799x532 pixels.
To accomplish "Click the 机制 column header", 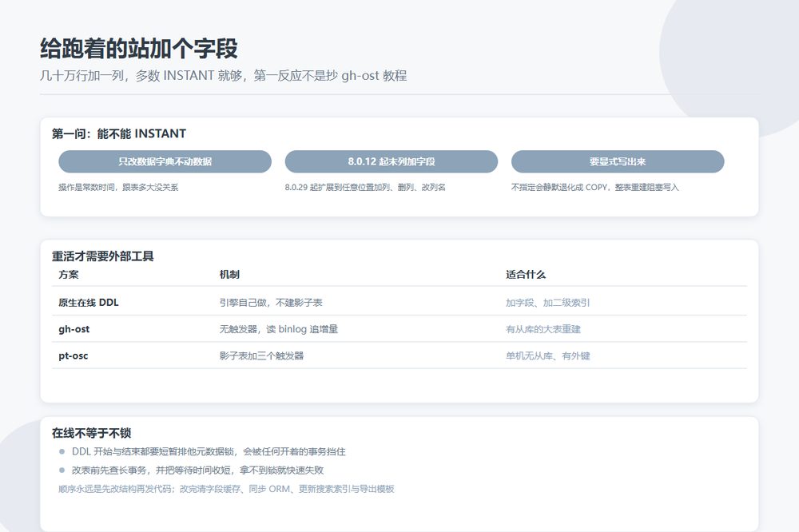I will tap(229, 275).
